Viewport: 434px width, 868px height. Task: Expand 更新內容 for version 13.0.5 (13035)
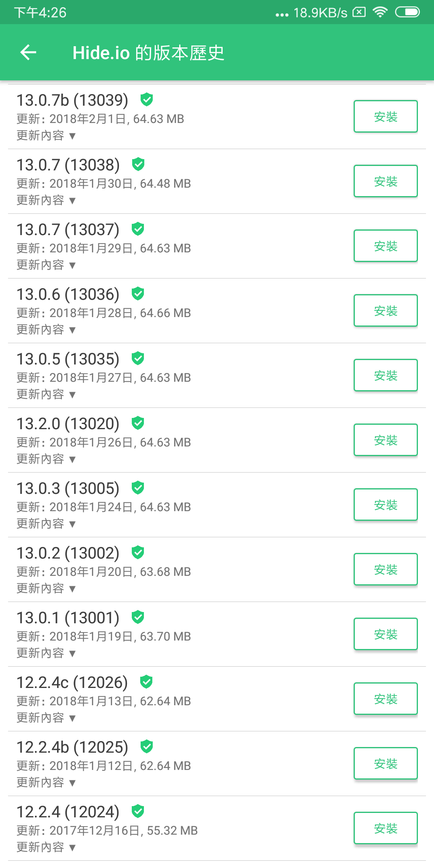tap(46, 394)
